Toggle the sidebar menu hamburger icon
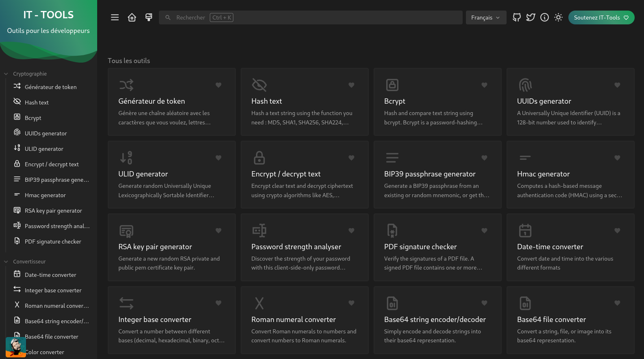The height and width of the screenshot is (359, 644). 115,17
